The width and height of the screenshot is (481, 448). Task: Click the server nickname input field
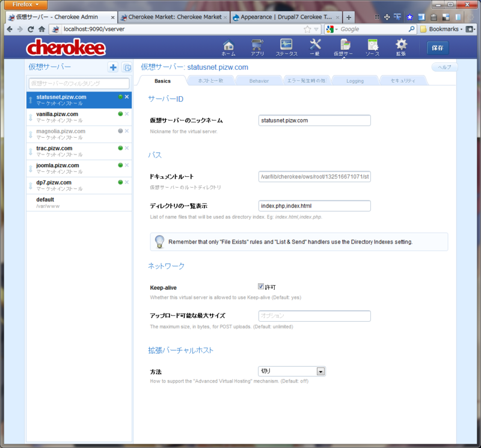coord(314,120)
